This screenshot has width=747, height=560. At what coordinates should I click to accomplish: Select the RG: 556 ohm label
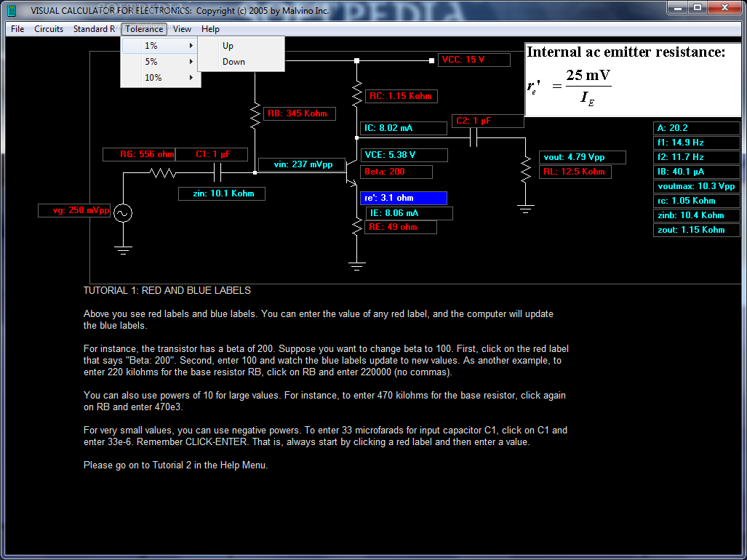tap(139, 154)
